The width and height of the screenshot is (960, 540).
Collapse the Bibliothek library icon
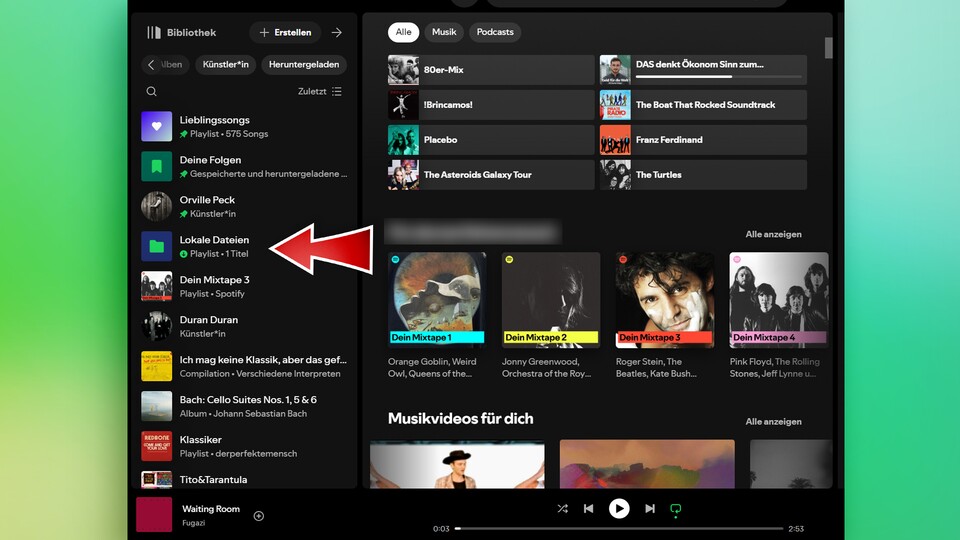154,32
